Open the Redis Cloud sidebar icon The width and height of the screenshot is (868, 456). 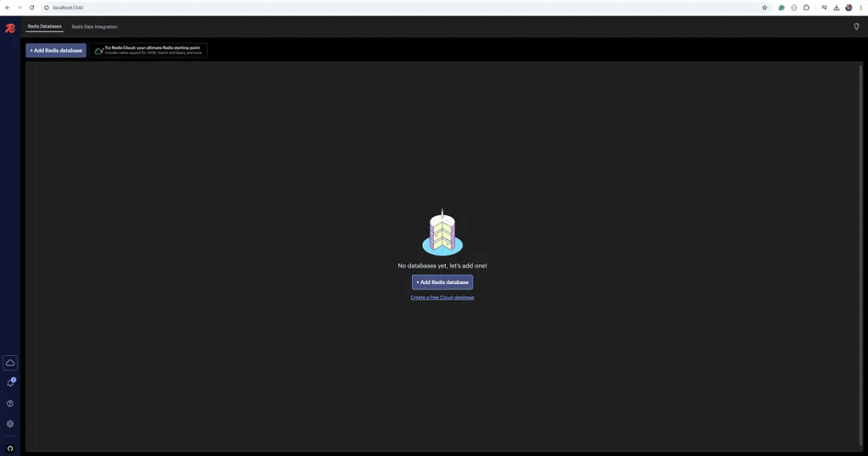10,363
